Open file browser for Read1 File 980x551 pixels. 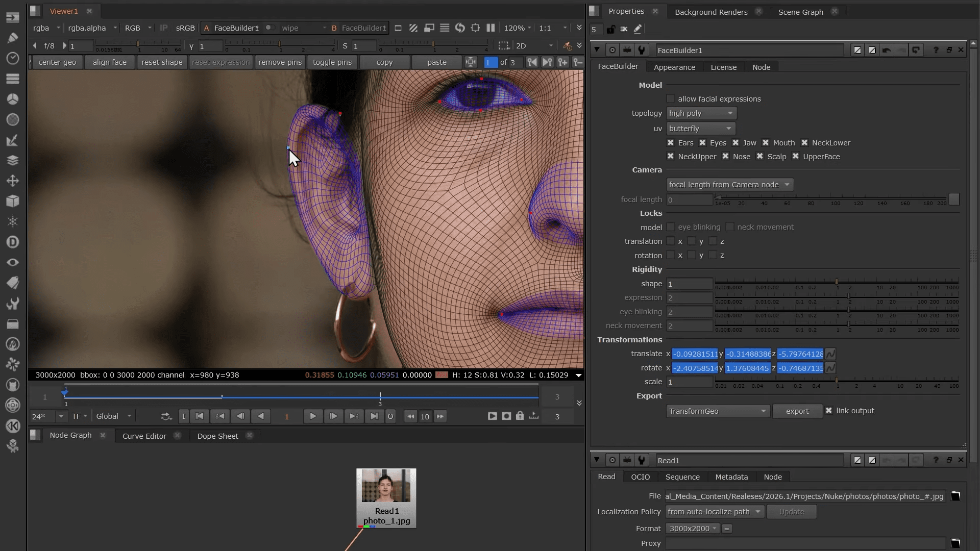955,496
